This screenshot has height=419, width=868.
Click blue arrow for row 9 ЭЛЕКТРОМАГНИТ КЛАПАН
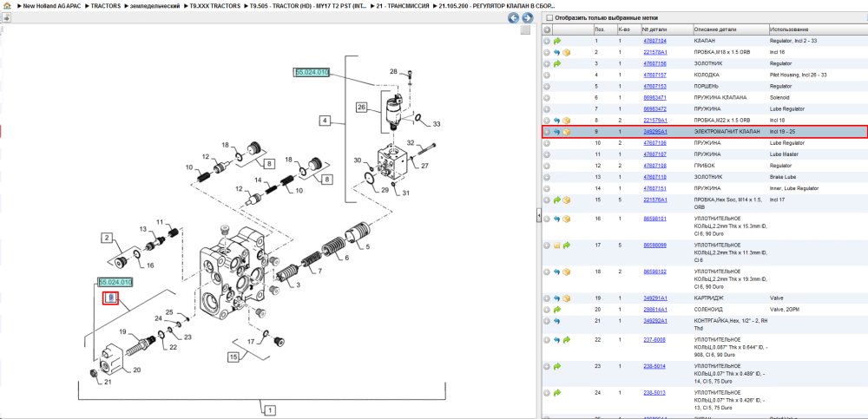(557, 132)
